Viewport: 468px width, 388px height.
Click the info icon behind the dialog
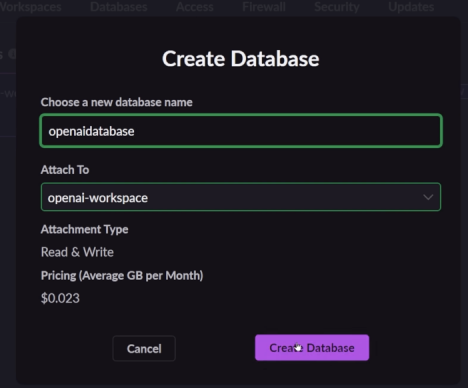(x=12, y=54)
